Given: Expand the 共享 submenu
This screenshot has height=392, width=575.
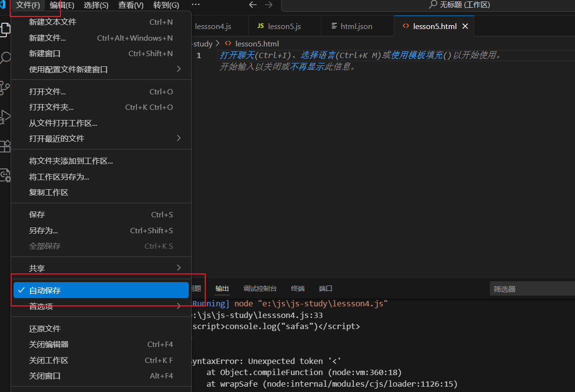Looking at the screenshot, I should pos(179,268).
